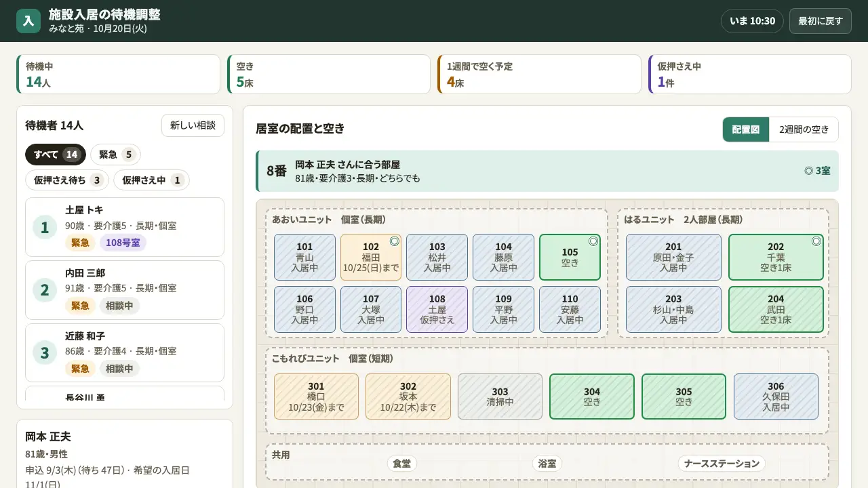
Task: Open the 1週間で空く予定 4床 card
Action: pos(539,75)
